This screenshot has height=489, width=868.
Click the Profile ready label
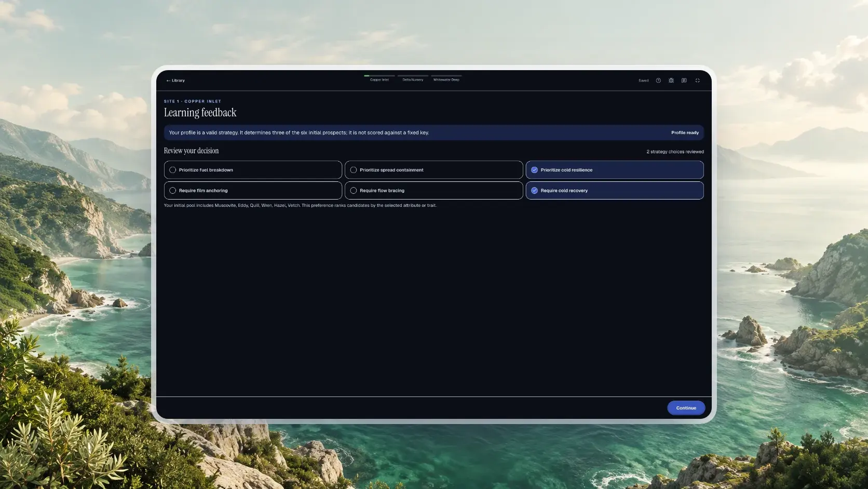point(685,133)
